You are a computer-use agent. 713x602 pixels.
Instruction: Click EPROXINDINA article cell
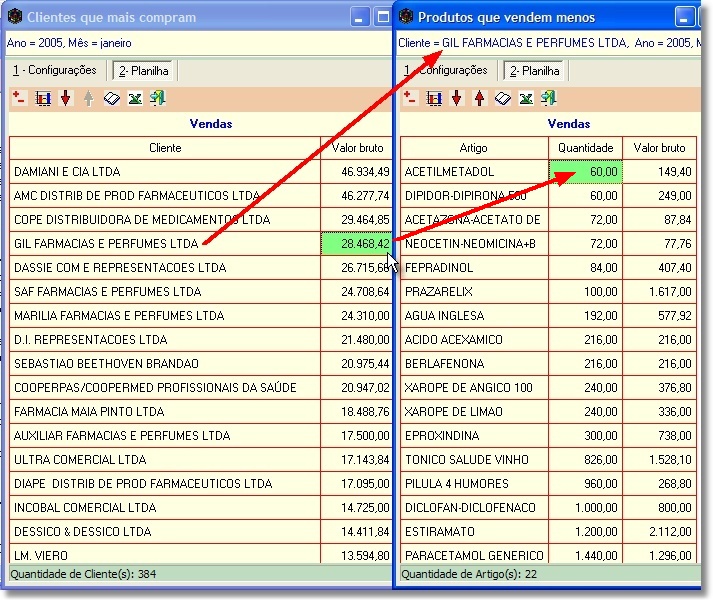click(x=474, y=436)
